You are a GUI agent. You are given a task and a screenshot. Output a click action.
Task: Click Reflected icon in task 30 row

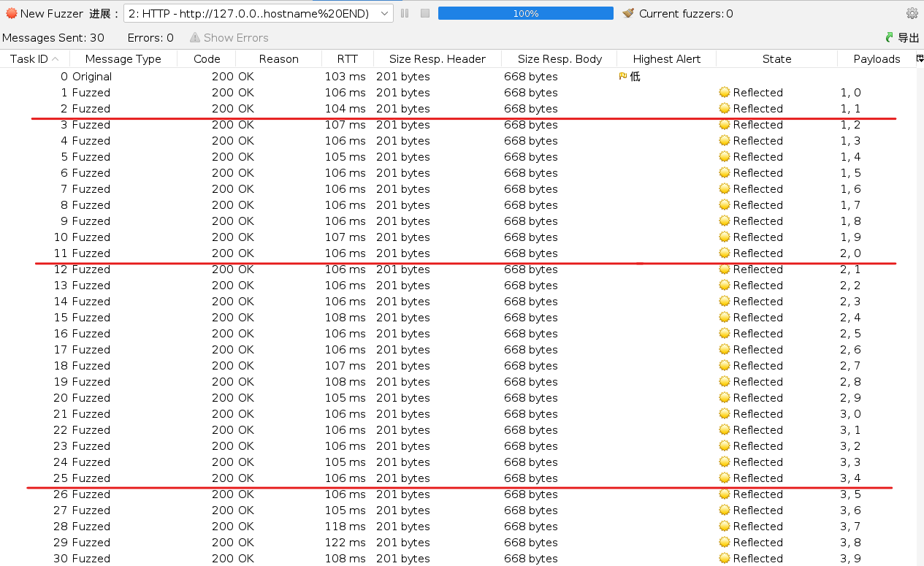click(x=725, y=558)
